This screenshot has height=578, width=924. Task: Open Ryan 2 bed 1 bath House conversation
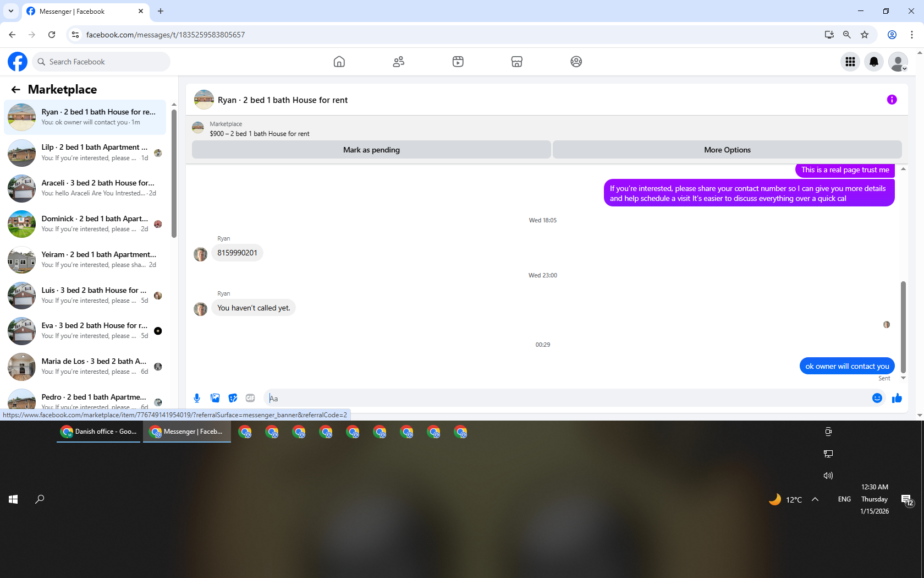85,117
